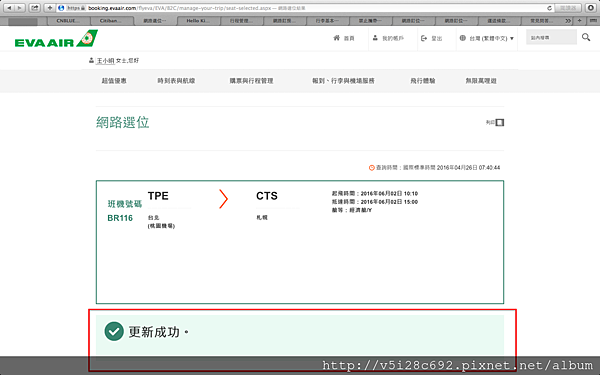Go back with the browser back arrow
This screenshot has height=375, width=600.
pyautogui.click(x=9, y=8)
